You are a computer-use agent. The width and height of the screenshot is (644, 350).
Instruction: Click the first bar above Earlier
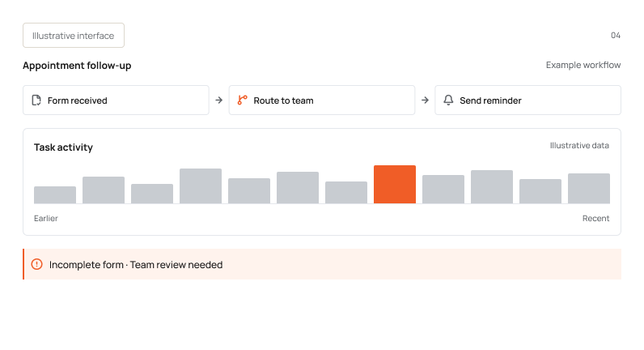(x=55, y=195)
